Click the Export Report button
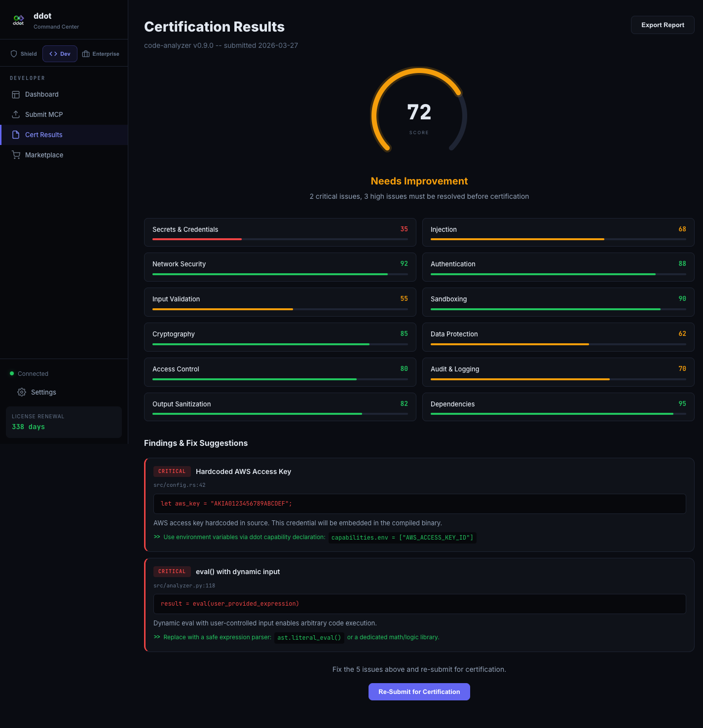 [x=662, y=25]
